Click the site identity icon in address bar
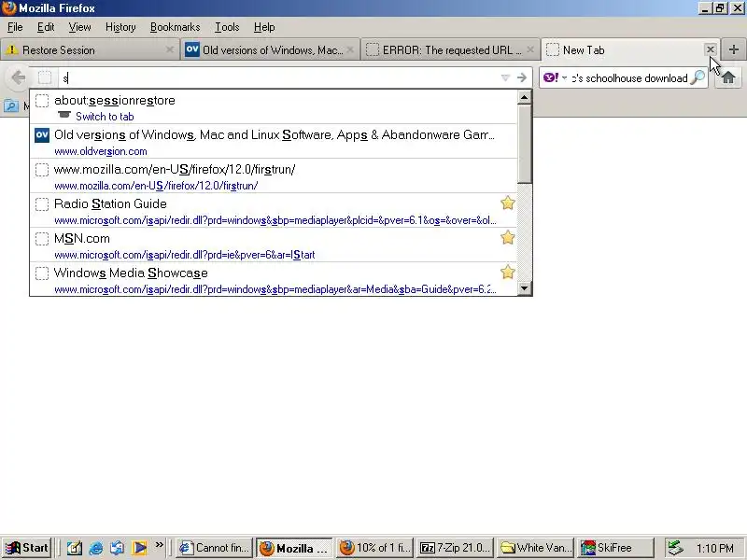 click(x=45, y=77)
